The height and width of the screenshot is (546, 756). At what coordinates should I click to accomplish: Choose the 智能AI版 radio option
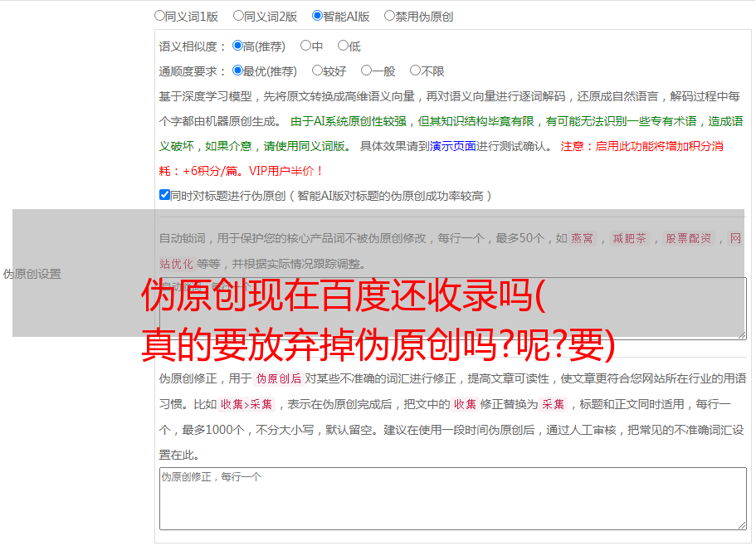317,16
